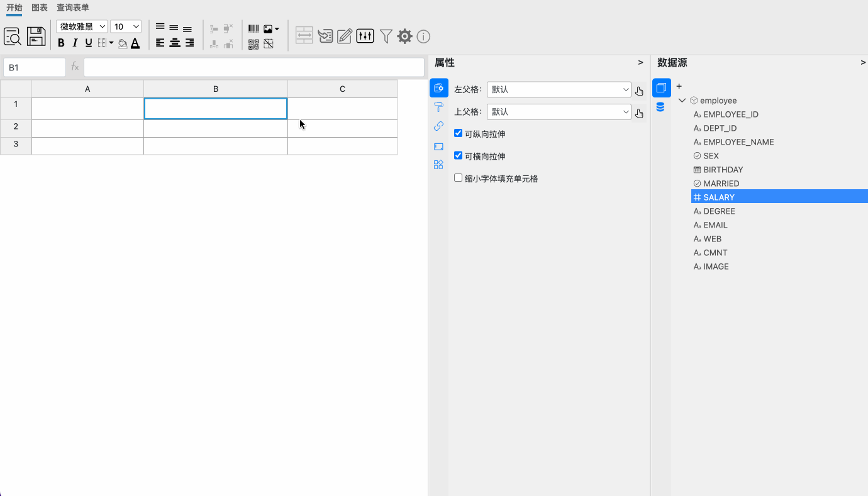868x496 pixels.
Task: Open the filter funnel tool
Action: 386,36
